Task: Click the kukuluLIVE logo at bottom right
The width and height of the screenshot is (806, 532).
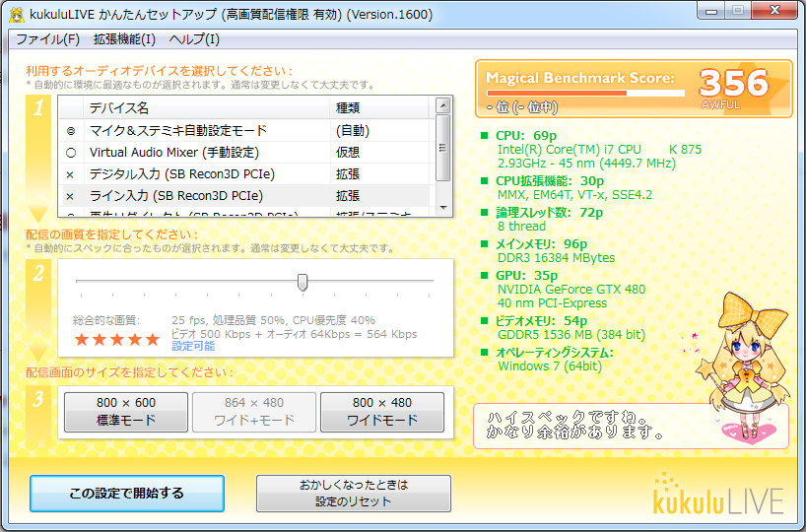Action: [x=718, y=495]
